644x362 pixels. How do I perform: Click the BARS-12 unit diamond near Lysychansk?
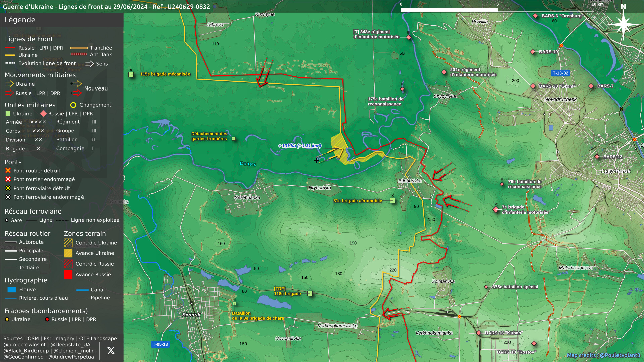pos(597,157)
